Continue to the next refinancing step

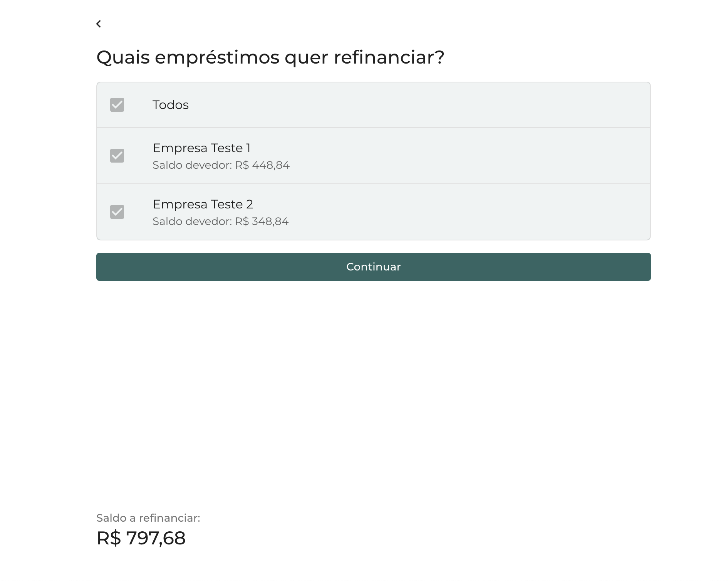pos(373,267)
